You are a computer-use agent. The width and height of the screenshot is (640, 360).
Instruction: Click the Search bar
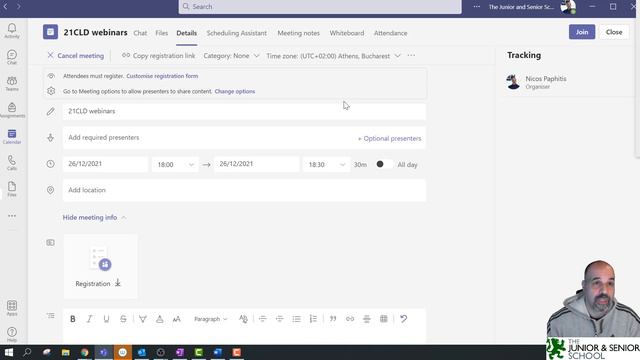[x=320, y=7]
